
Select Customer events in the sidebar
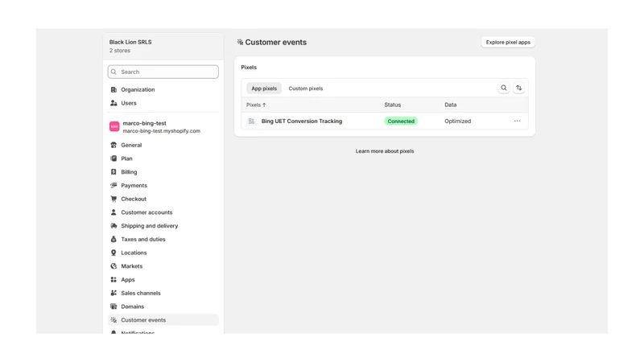tap(163, 320)
